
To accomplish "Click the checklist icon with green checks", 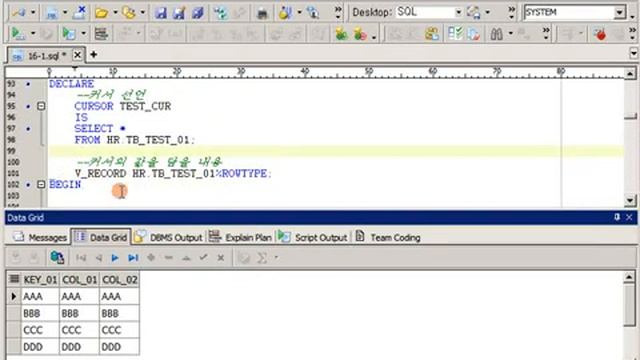I will point(455,33).
